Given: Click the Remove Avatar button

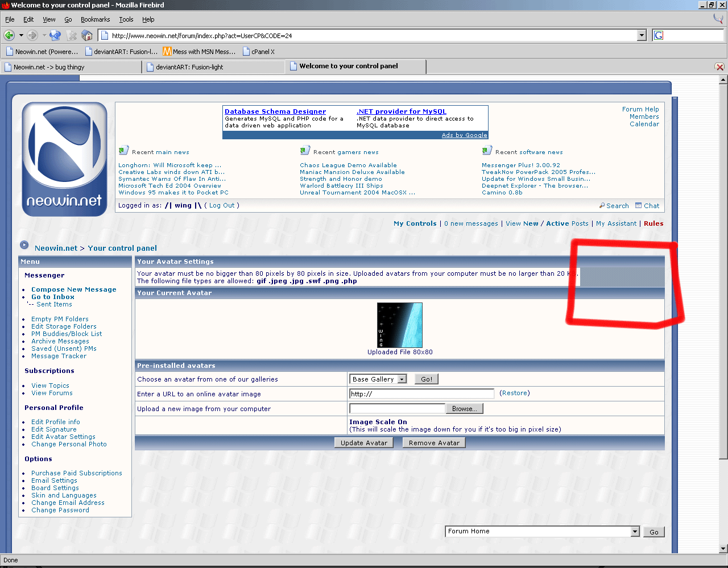Looking at the screenshot, I should coord(434,443).
